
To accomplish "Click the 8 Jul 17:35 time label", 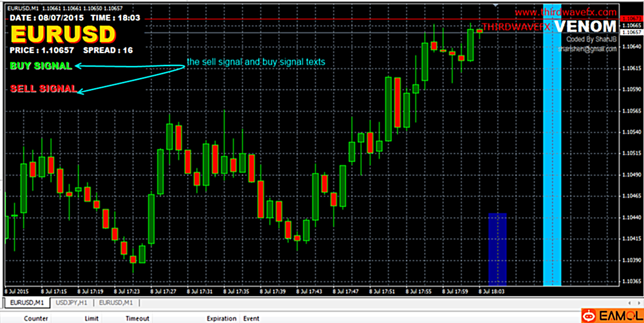I will point(237,292).
